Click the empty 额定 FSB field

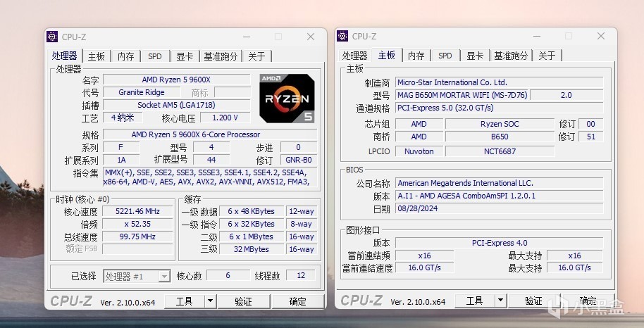tap(137, 249)
